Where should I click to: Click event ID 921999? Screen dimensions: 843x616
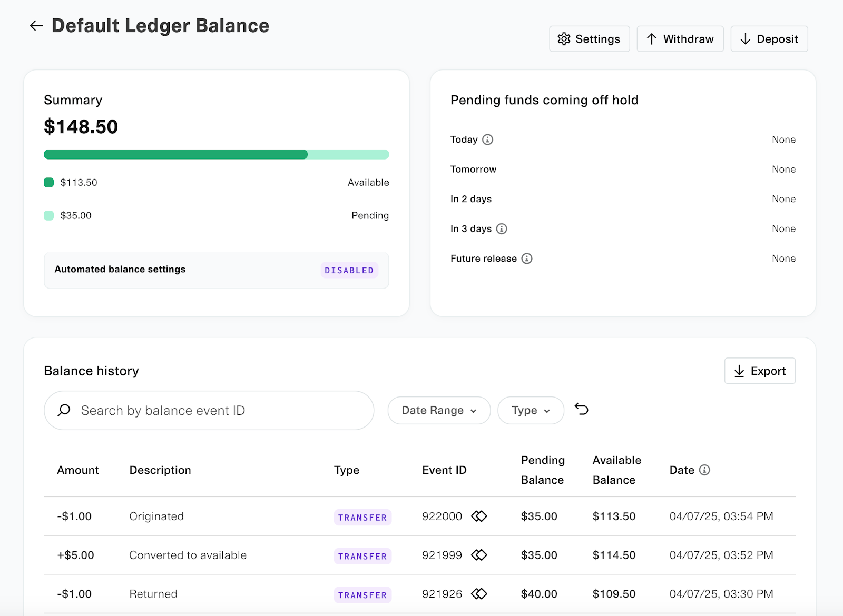[442, 555]
